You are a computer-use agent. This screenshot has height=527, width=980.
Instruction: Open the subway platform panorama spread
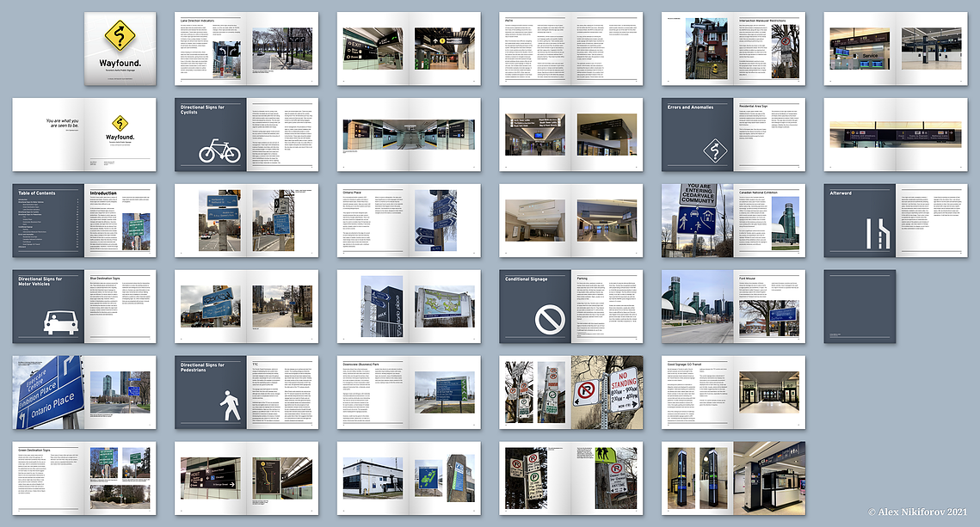pos(409,134)
